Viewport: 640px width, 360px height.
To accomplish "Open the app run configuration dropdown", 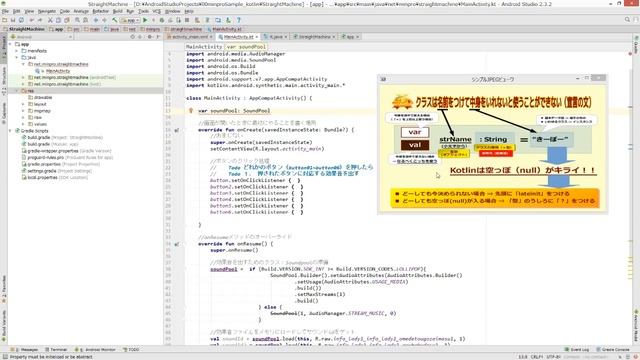I will pyautogui.click(x=130, y=20).
